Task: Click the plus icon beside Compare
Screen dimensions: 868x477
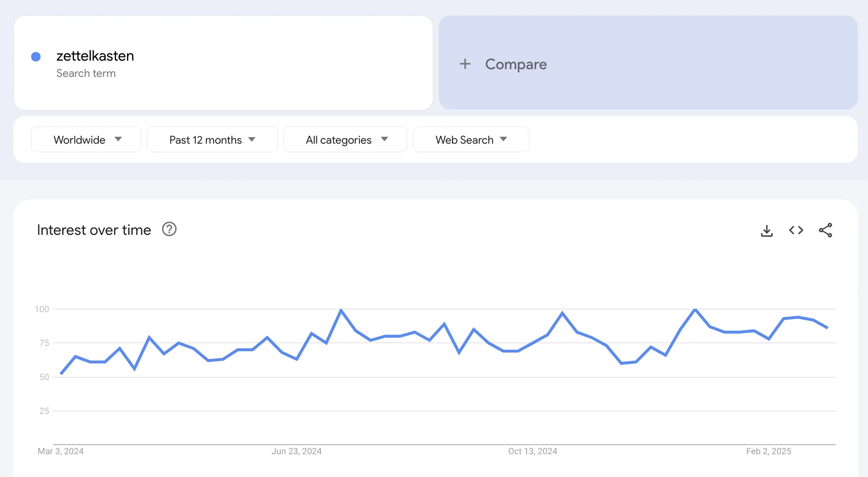Action: [465, 64]
